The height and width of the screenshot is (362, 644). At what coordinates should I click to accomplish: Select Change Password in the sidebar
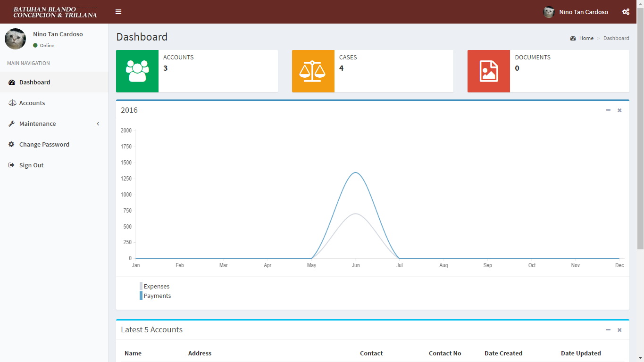(54, 144)
